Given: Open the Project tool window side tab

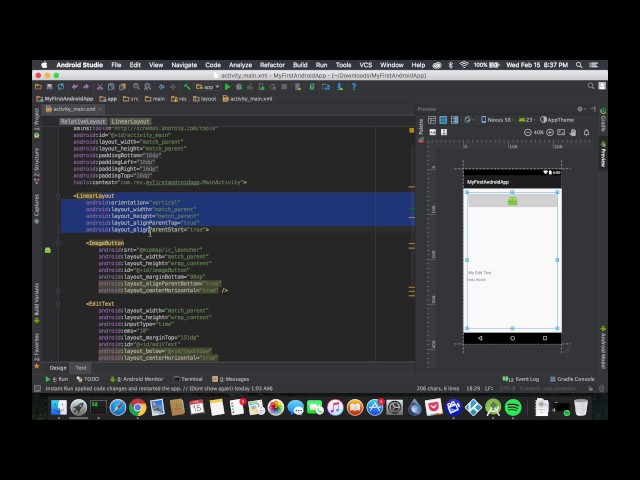Looking at the screenshot, I should click(x=37, y=122).
